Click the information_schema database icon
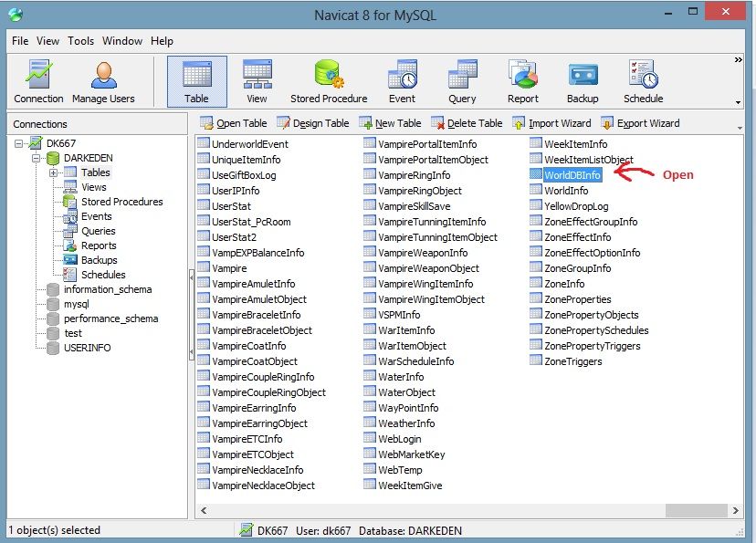Screen dimensions: 756x543 (53, 289)
